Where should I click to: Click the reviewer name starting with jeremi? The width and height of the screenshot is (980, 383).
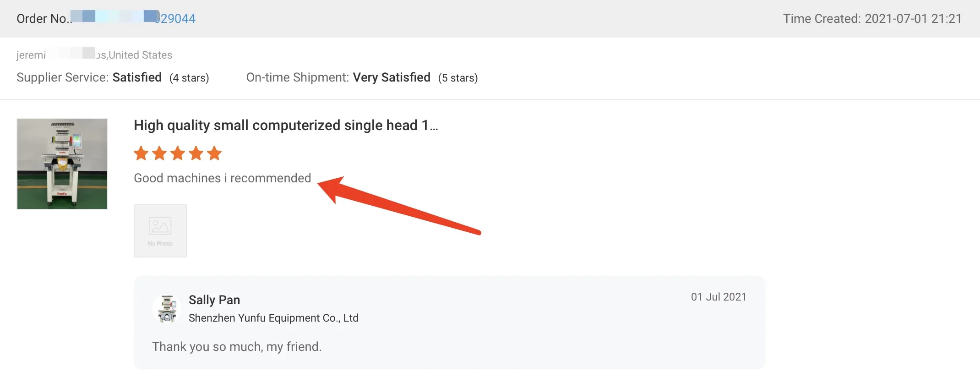pos(31,55)
